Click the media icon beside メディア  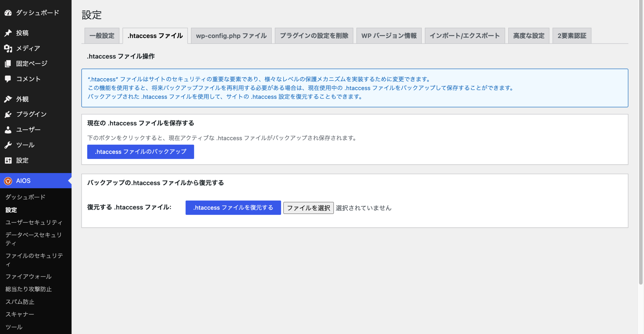[8, 48]
